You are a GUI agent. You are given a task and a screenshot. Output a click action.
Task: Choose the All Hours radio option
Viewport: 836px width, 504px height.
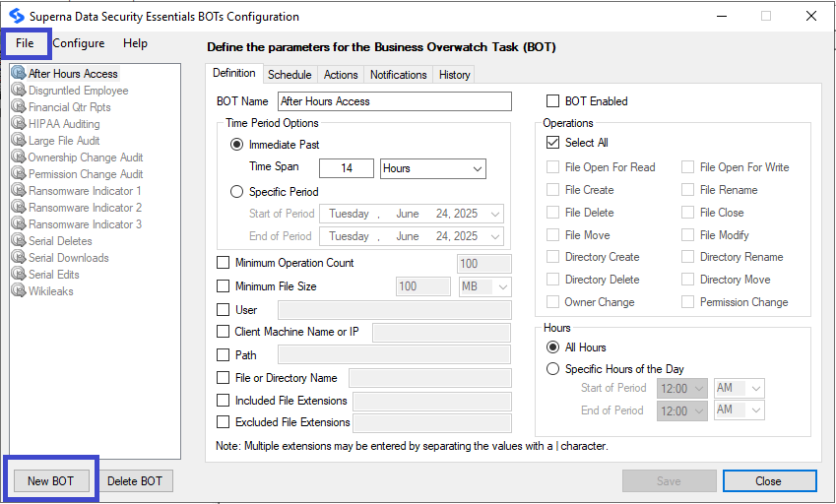tap(552, 347)
